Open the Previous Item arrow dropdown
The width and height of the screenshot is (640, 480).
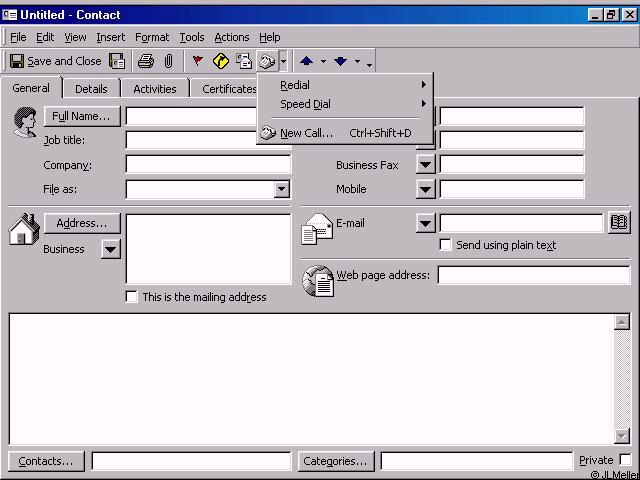click(323, 62)
